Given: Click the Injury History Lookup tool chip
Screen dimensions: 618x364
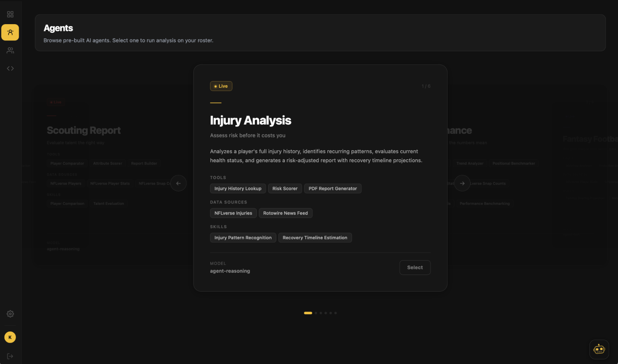Looking at the screenshot, I should pyautogui.click(x=238, y=189).
